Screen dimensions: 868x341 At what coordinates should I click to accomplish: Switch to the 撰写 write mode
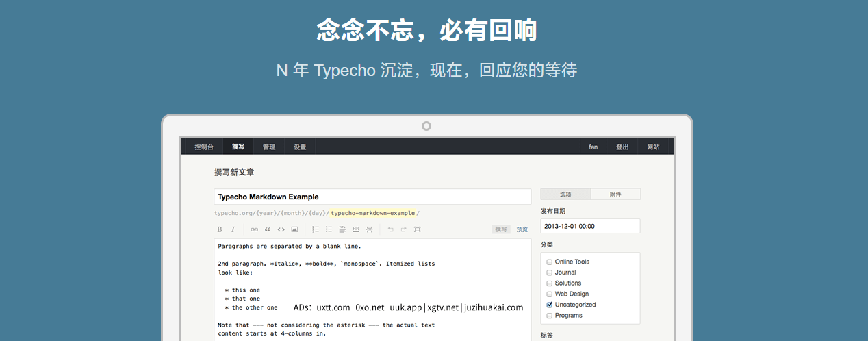pyautogui.click(x=501, y=229)
